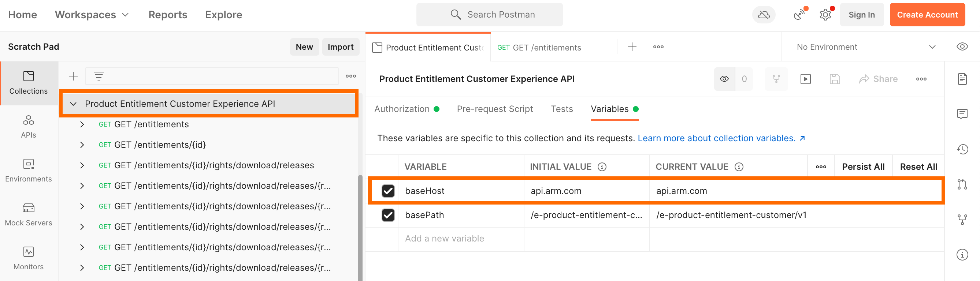This screenshot has width=980, height=281.
Task: Click the Search Postman field
Action: coord(489,15)
